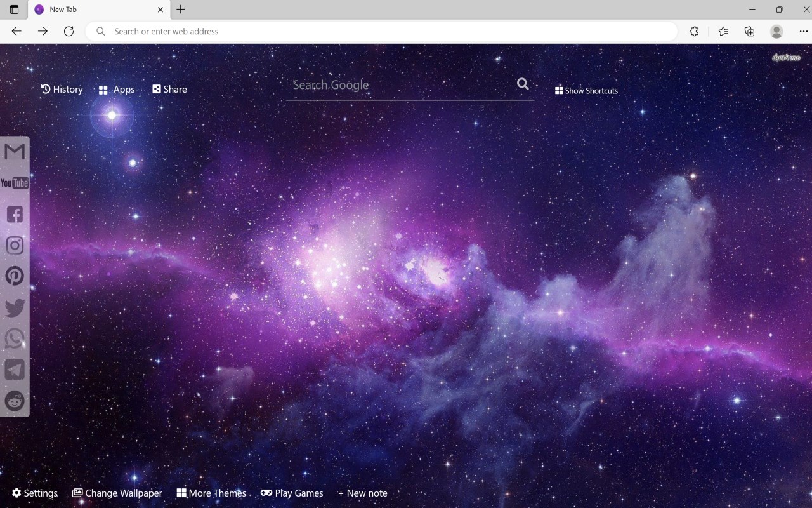Open Pinterest from the sidebar

[x=15, y=276]
